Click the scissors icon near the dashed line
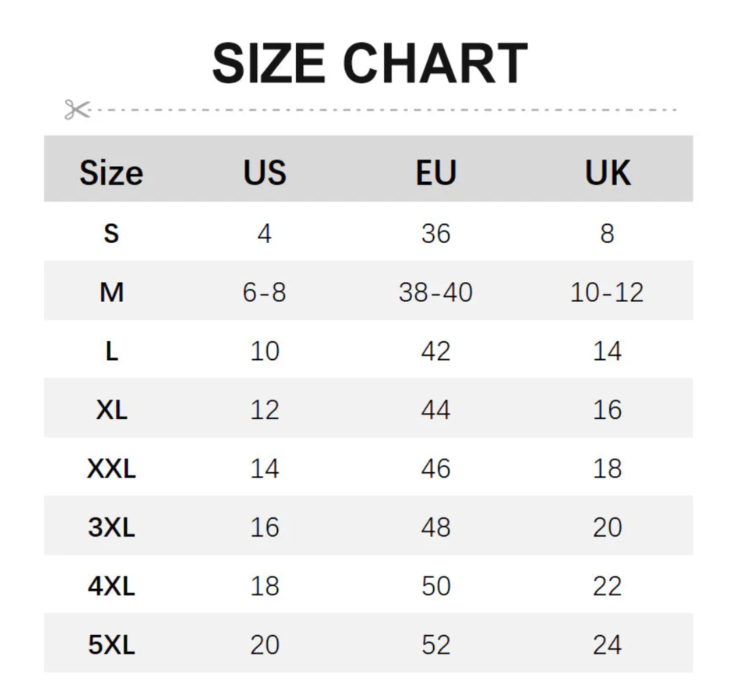The image size is (741, 700). pyautogui.click(x=77, y=109)
